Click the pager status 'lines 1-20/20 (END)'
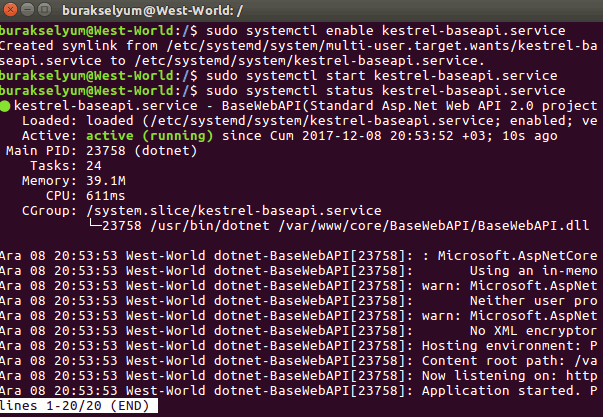 coord(78,406)
